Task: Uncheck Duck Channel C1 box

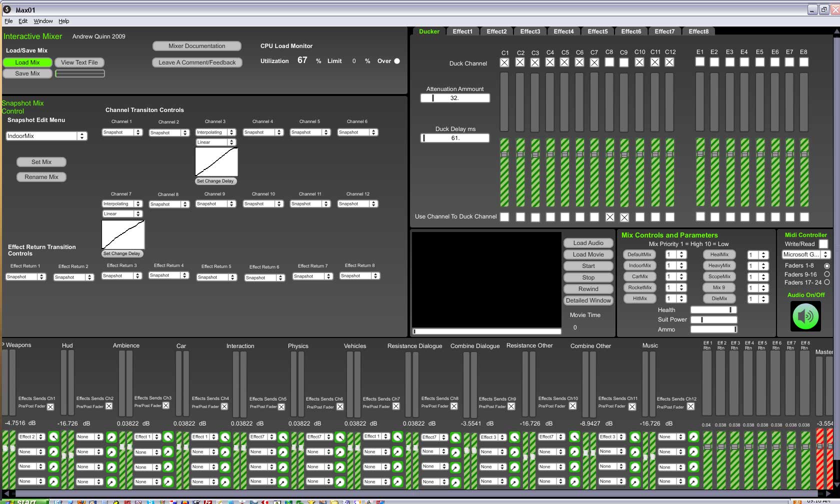Action: [504, 62]
